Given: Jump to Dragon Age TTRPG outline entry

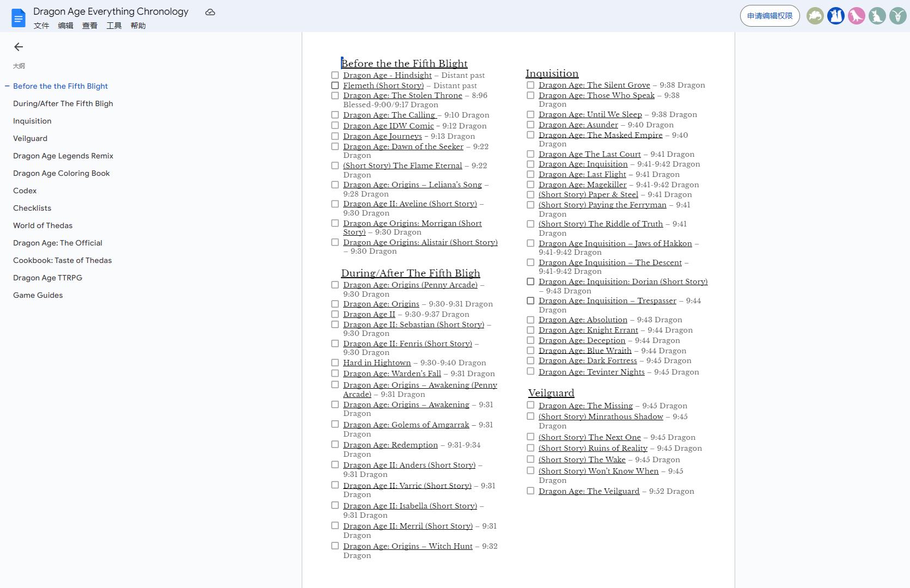Looking at the screenshot, I should 48,278.
